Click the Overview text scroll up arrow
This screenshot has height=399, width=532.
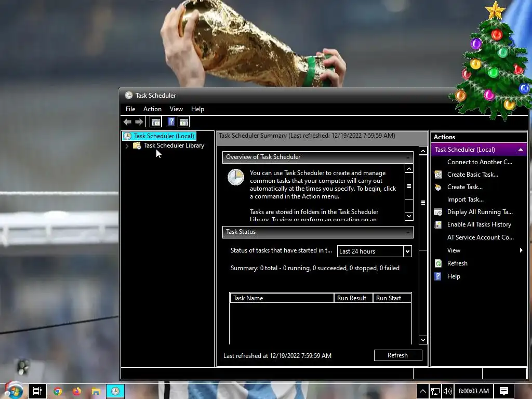(x=409, y=169)
